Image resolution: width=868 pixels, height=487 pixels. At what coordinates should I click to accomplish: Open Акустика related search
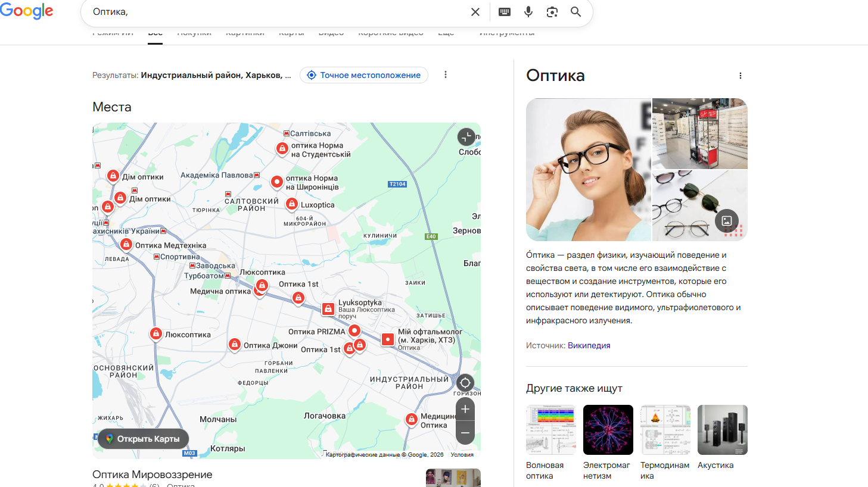(x=723, y=438)
